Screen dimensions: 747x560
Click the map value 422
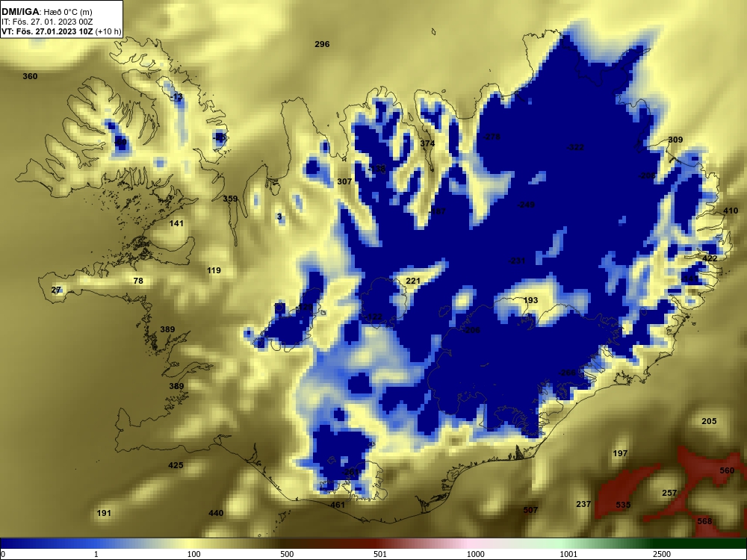click(x=710, y=258)
